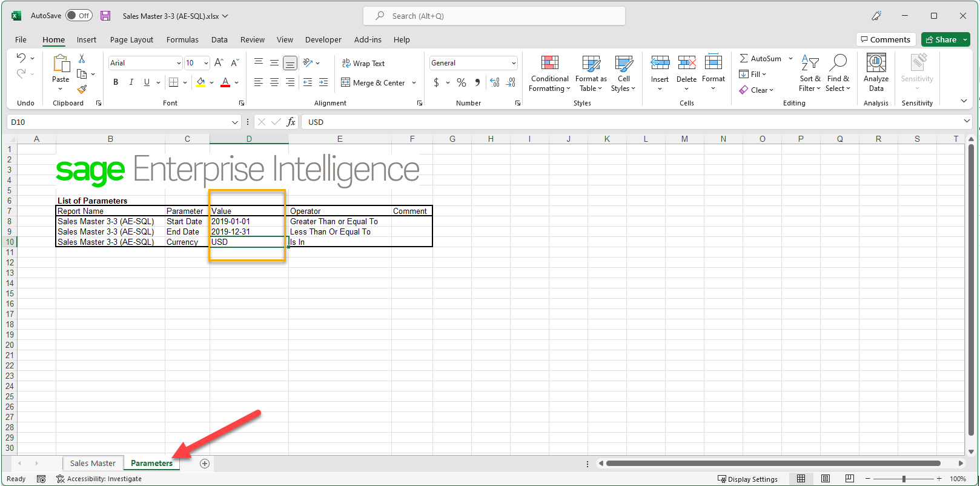
Task: Click the Increase Font Size icon
Action: coord(219,63)
